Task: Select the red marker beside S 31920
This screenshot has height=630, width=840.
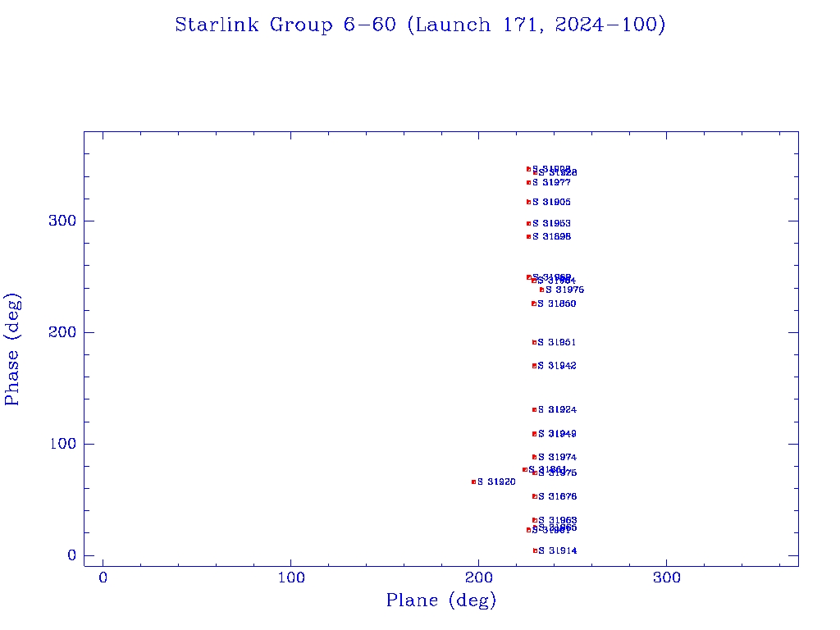Action: coord(473,482)
